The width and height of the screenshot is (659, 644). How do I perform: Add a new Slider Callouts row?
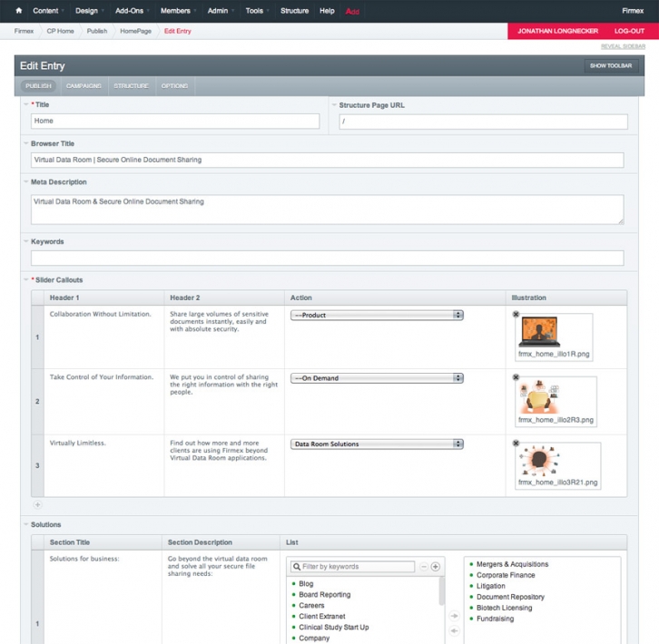[37, 504]
